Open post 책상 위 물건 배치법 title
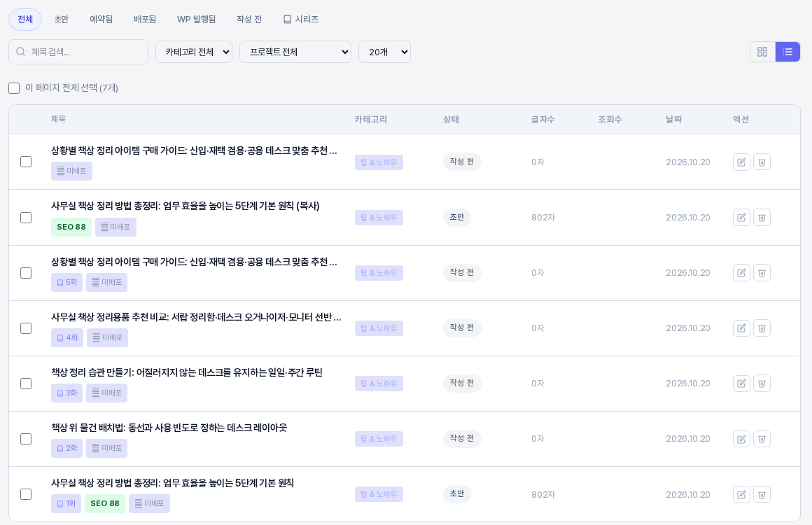 [x=169, y=428]
